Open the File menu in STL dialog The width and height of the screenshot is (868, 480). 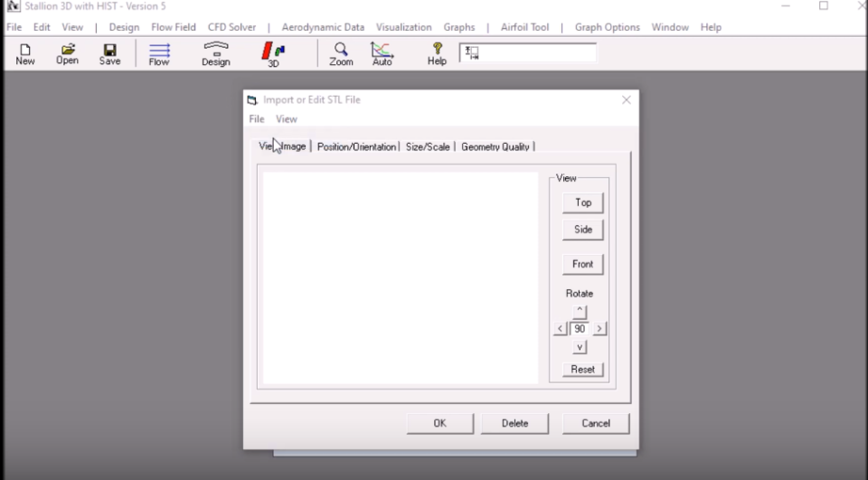click(256, 119)
